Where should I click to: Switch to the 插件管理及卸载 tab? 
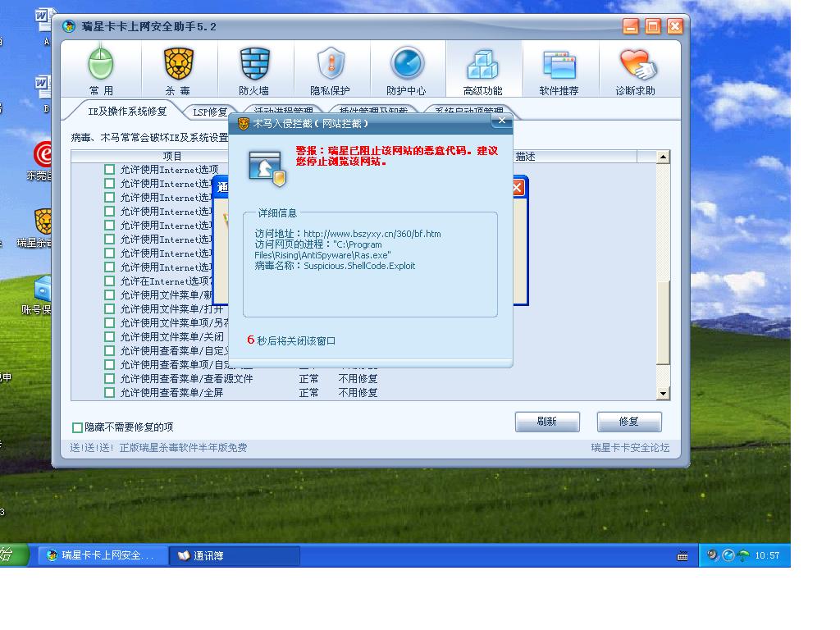(374, 110)
